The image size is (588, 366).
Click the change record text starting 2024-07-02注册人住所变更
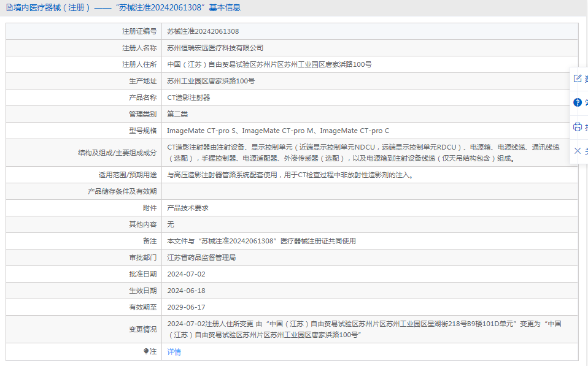pyautogui.click(x=364, y=329)
